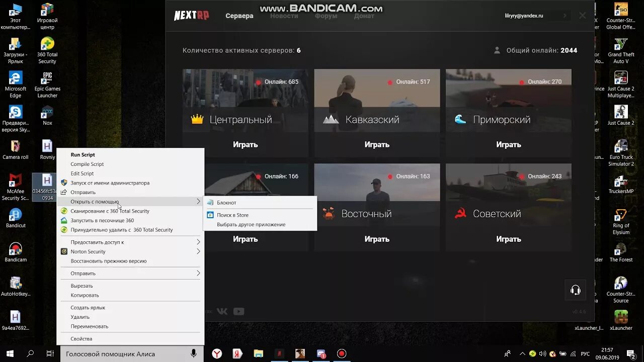Select the TruckersMP desktop icon
Viewport: 644px width, 362px height.
click(621, 184)
